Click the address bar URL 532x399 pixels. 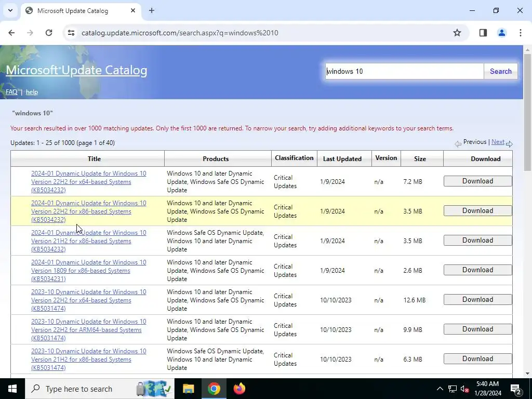click(x=180, y=33)
